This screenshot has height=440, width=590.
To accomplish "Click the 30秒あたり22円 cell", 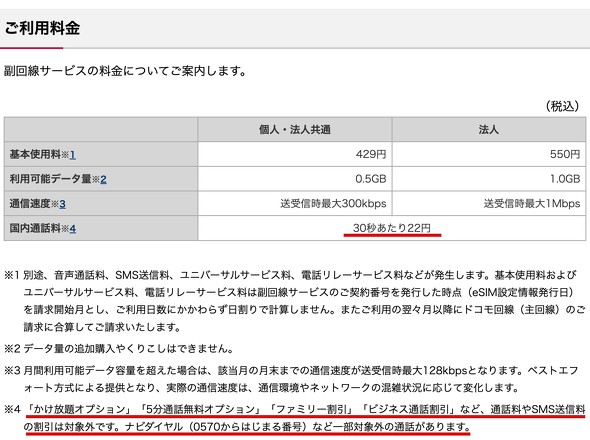I will 392,228.
